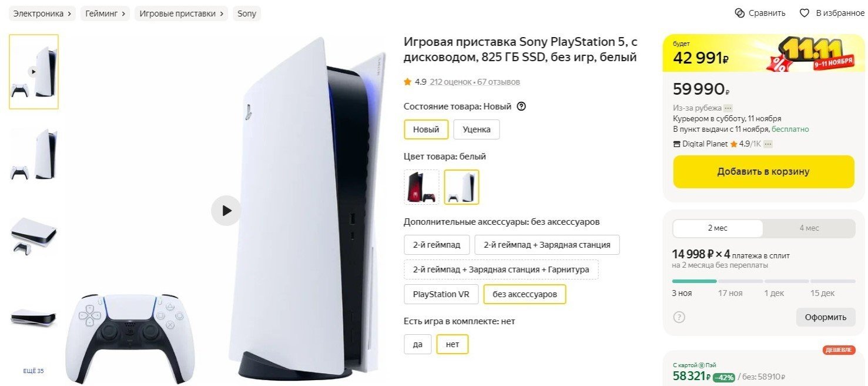Open the Из-за рубежа info dots icon
Screen dimensions: 868x386
pos(728,108)
